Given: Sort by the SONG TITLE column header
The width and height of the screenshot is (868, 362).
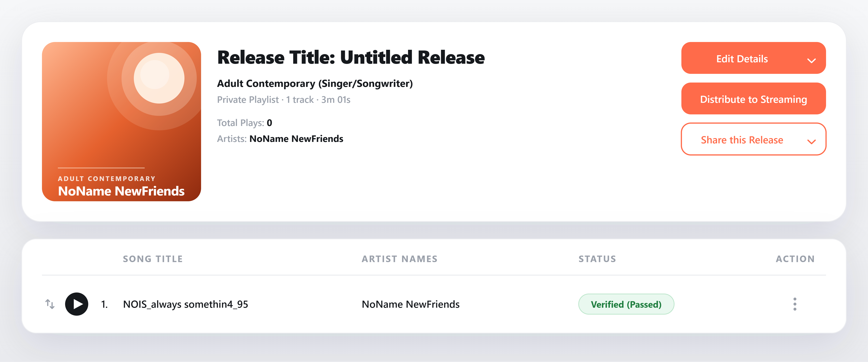Looking at the screenshot, I should (x=153, y=259).
